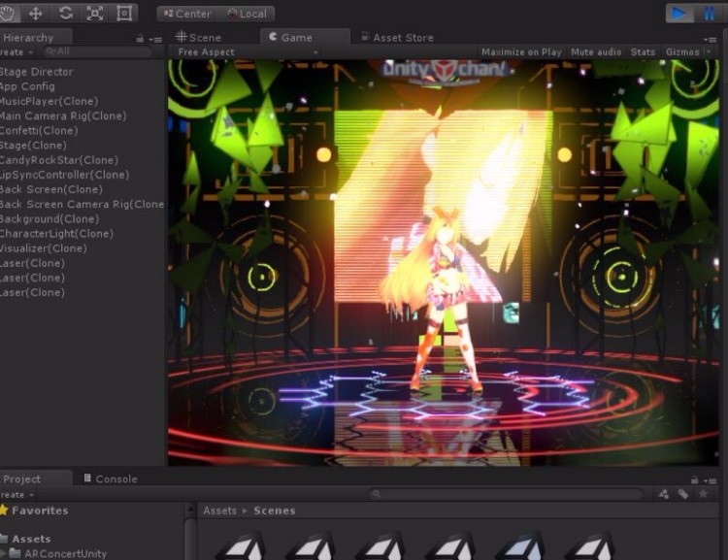Switch to the Scene tab
The width and height of the screenshot is (728, 560).
pyautogui.click(x=199, y=37)
